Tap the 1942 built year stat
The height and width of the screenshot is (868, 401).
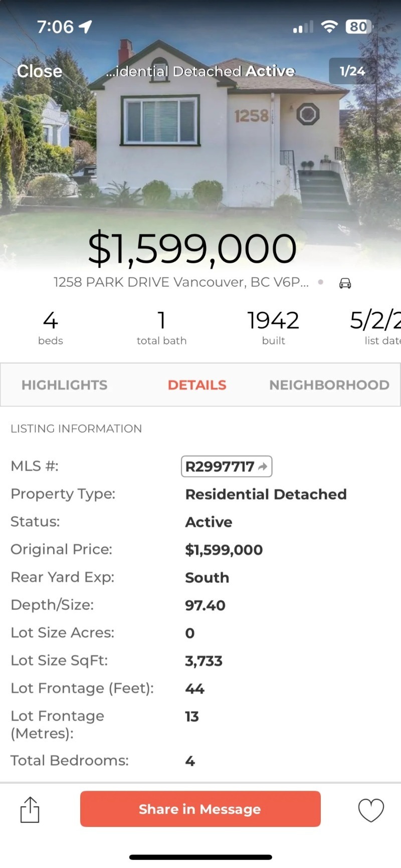(x=273, y=328)
